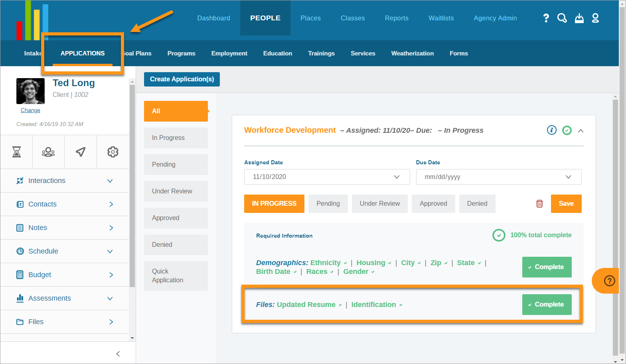Click the Change photo link

(x=30, y=110)
